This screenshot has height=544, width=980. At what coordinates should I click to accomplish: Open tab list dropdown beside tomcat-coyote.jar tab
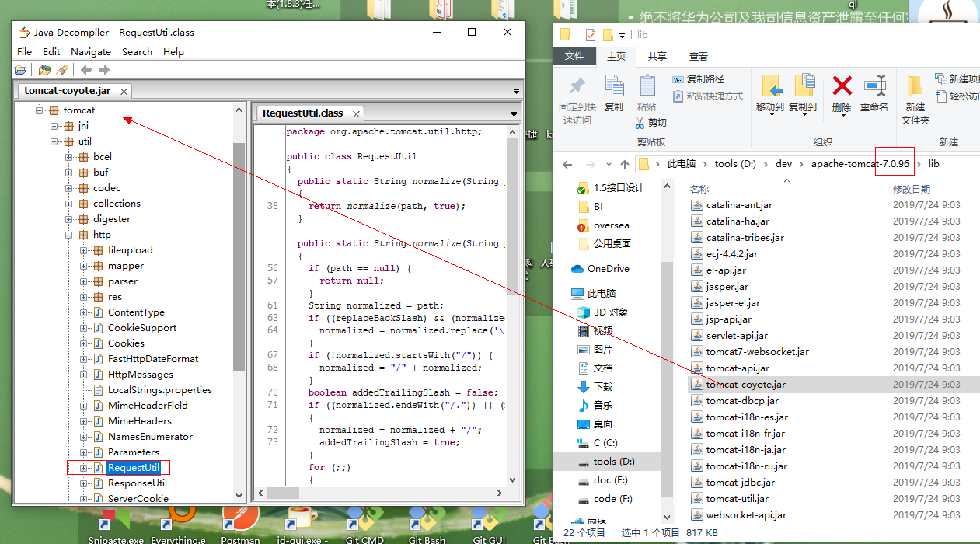(517, 92)
